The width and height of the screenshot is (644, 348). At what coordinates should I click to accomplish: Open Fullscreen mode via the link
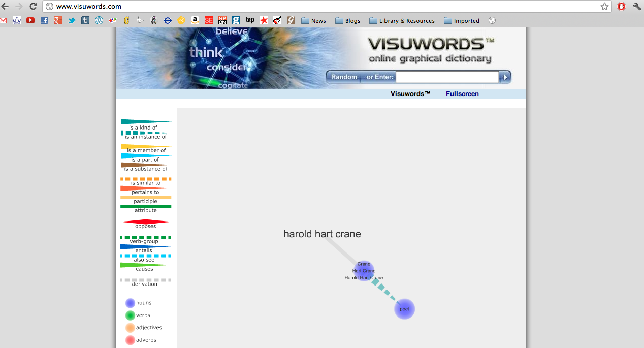462,93
